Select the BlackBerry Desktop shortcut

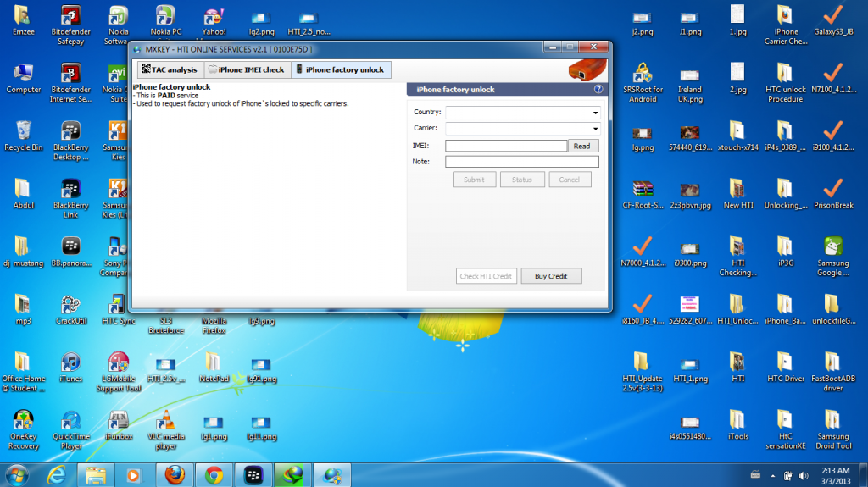(71, 141)
